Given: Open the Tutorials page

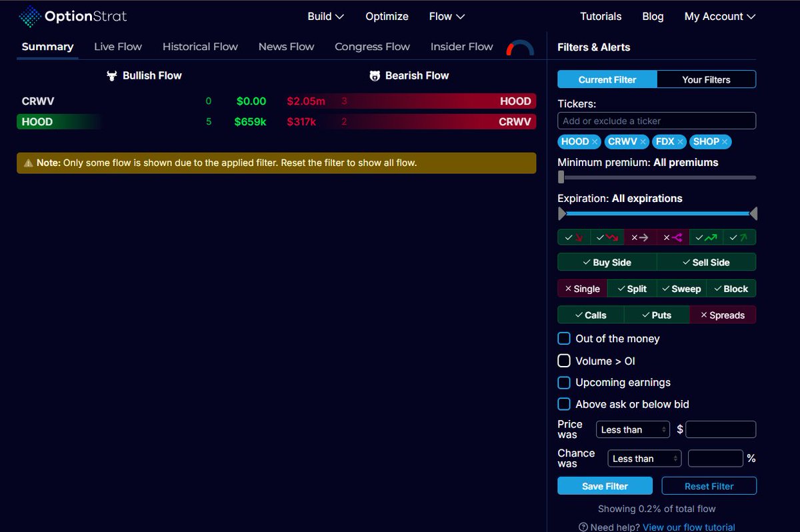Looking at the screenshot, I should 601,16.
